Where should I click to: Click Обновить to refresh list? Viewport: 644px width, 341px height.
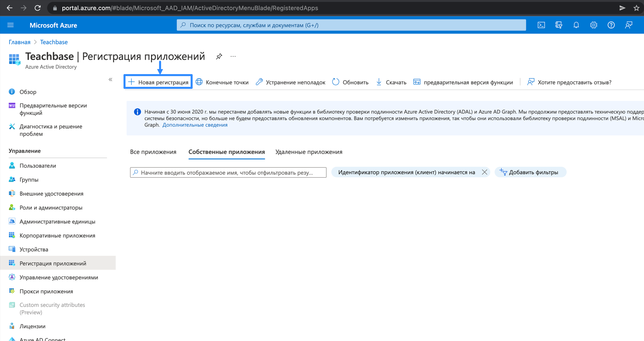(350, 82)
